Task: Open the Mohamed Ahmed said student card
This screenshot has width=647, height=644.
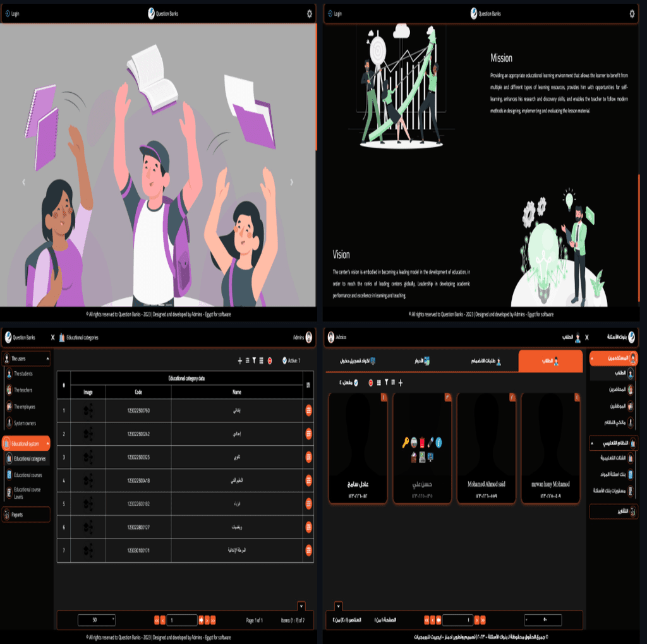Action: (x=486, y=448)
